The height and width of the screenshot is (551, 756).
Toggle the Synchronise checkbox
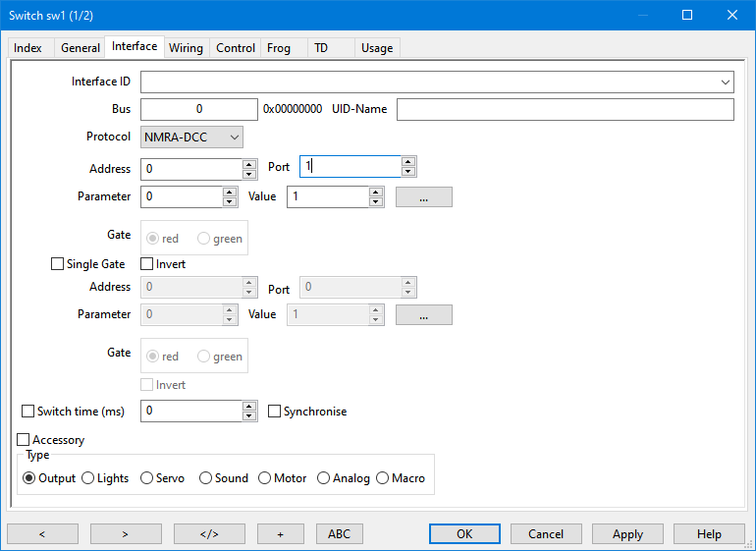[275, 412]
